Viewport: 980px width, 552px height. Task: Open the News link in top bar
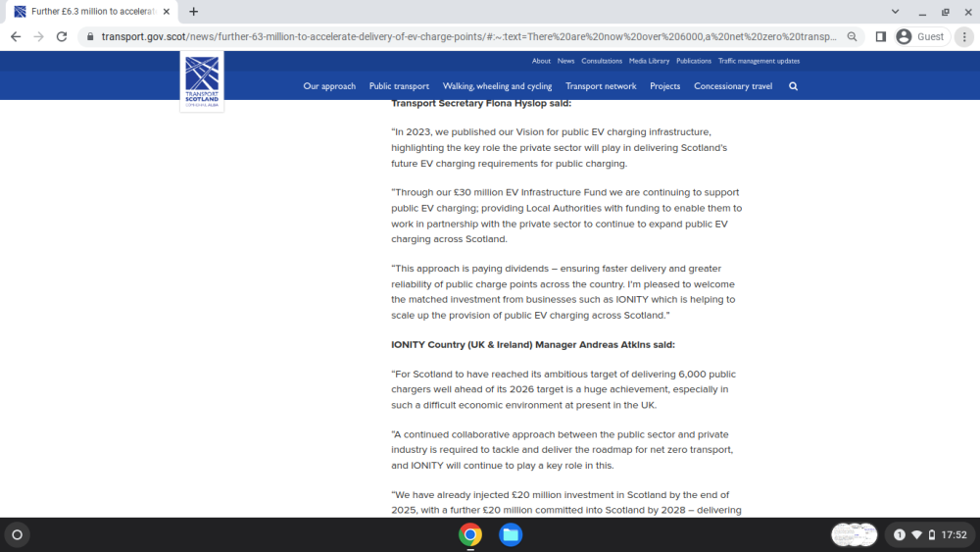[x=565, y=61]
